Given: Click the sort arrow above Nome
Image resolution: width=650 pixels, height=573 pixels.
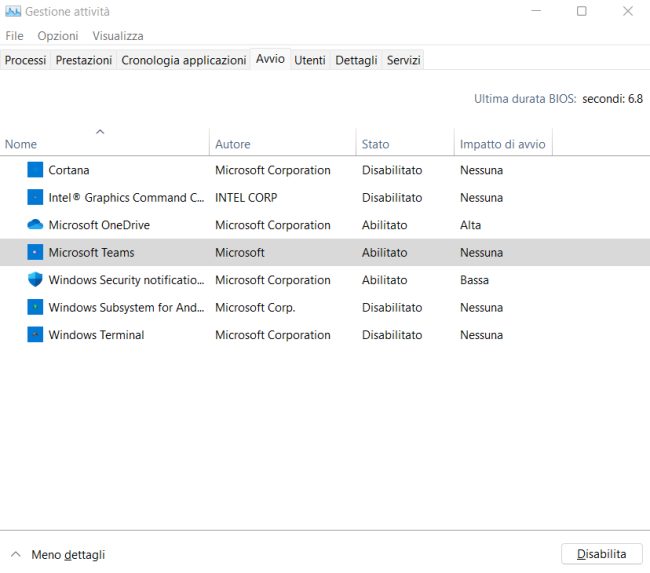Looking at the screenshot, I should pos(100,132).
